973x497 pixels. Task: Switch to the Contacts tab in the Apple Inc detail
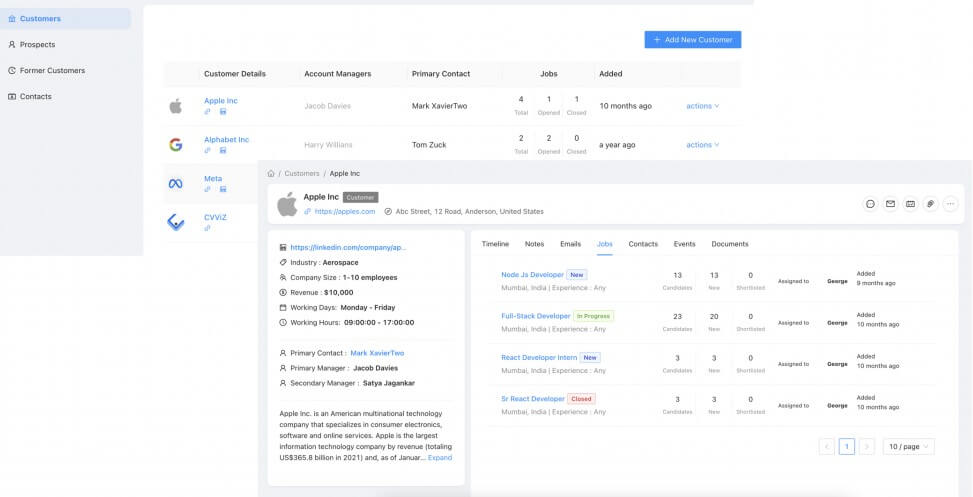(x=643, y=244)
